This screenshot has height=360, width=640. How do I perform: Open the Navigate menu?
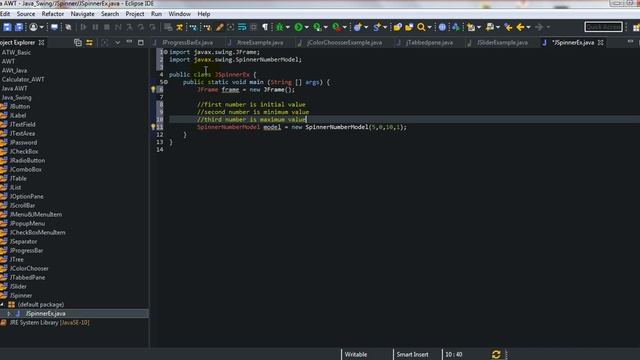(82, 14)
